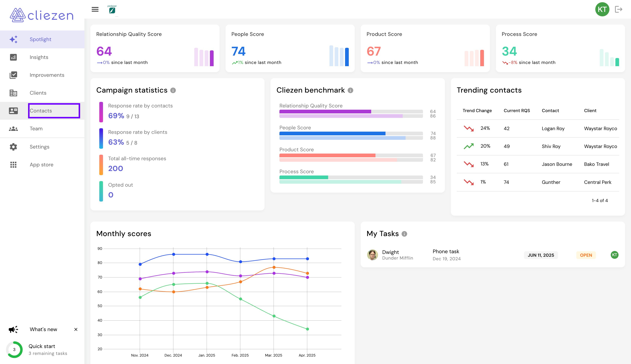Open the KT user avatar menu

(602, 9)
